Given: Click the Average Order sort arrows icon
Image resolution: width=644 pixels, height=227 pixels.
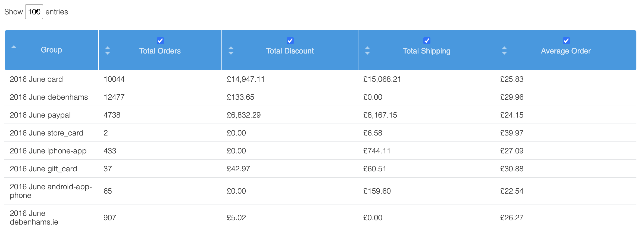Looking at the screenshot, I should 504,51.
